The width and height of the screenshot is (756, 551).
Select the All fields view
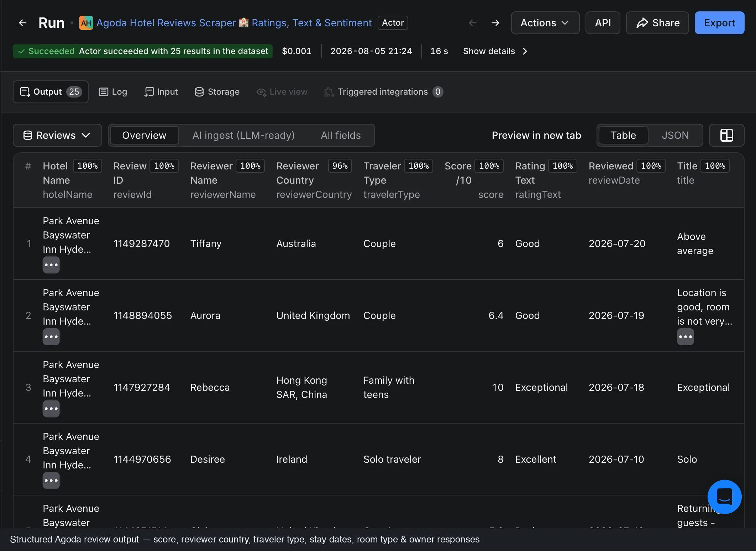tap(341, 135)
